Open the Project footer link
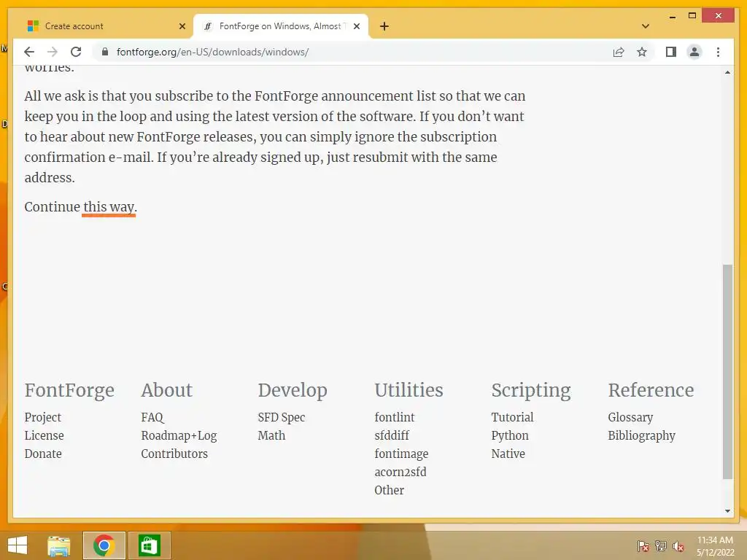 (x=43, y=417)
